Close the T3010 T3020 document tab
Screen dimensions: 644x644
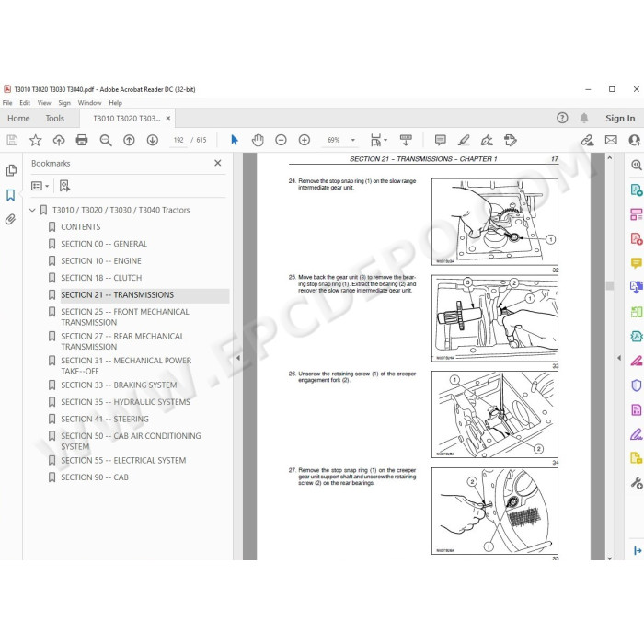pyautogui.click(x=168, y=118)
